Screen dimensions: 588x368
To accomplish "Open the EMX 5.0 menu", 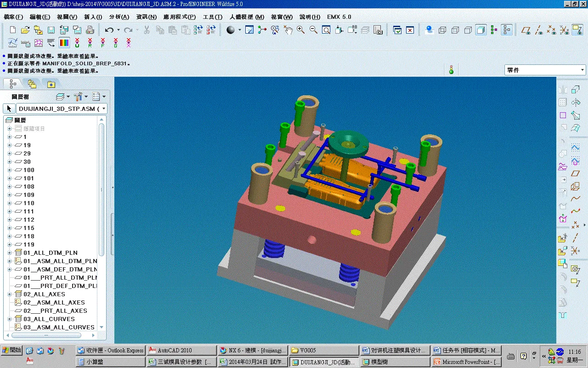I will pyautogui.click(x=339, y=17).
